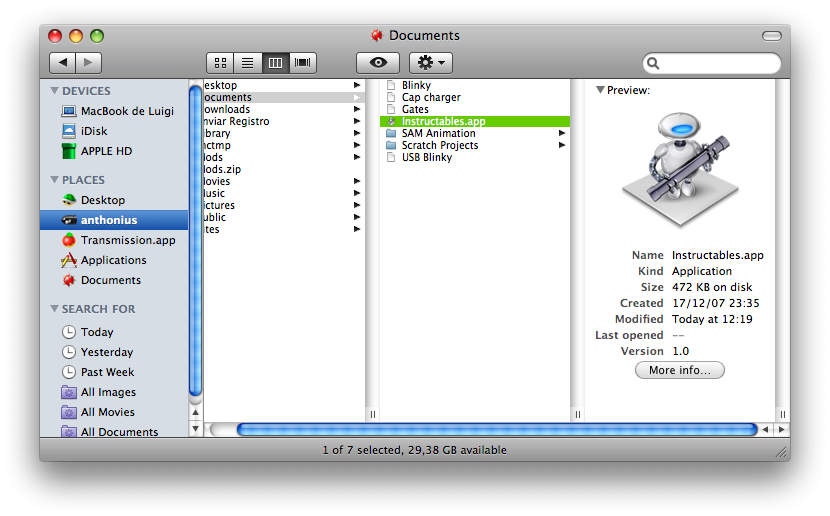Switch to list view

pyautogui.click(x=248, y=63)
